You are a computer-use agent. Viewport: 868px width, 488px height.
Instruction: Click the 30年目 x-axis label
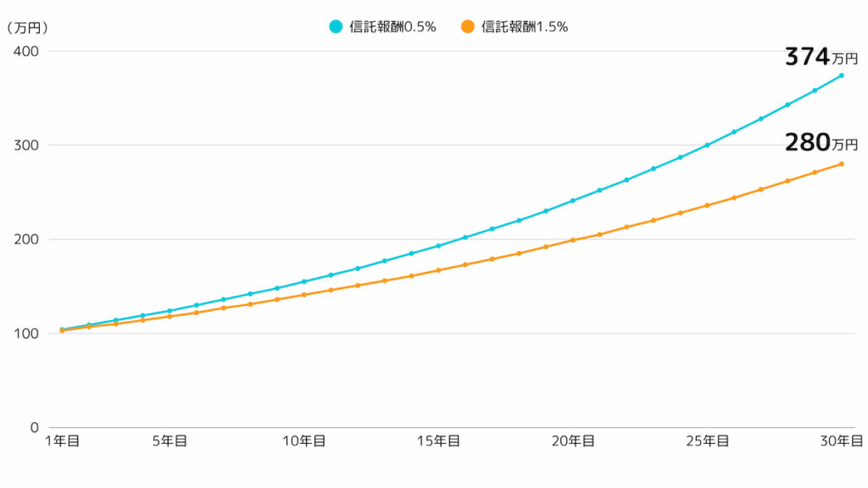tap(841, 441)
